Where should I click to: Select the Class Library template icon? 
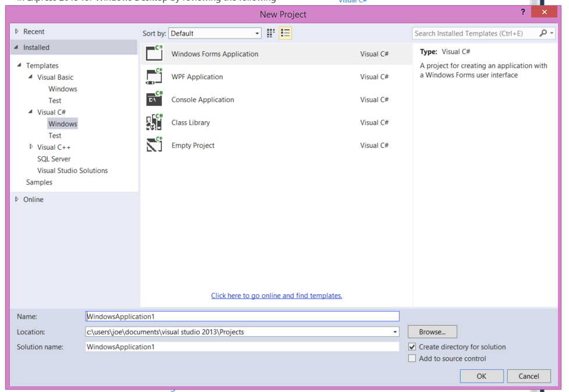click(x=154, y=122)
